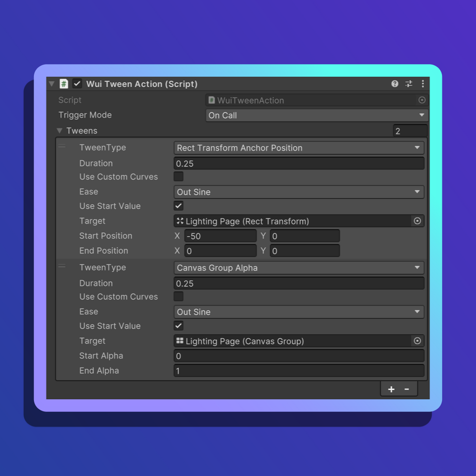Click the C# script icon in header

coord(64,84)
